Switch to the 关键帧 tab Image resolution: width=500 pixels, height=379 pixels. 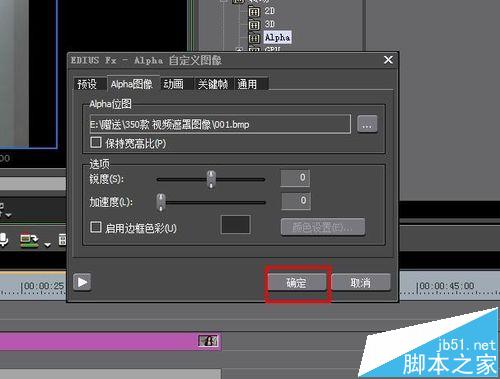pos(213,84)
